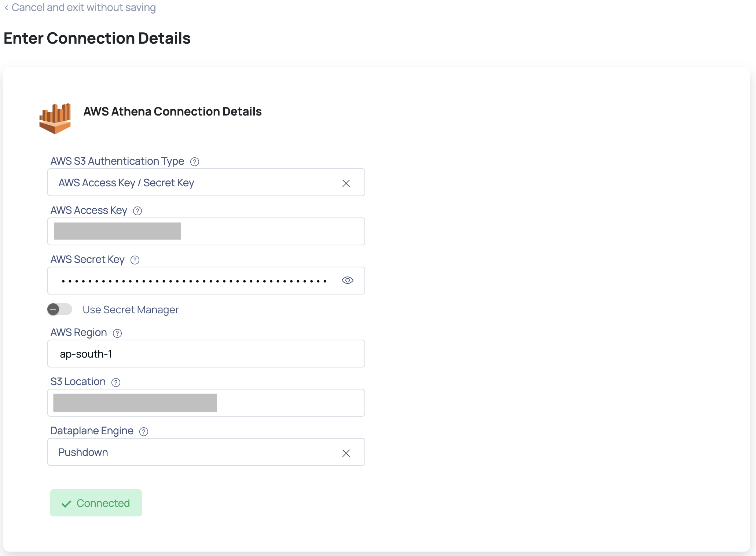Click the Use Secret Manager label
The height and width of the screenshot is (556, 756).
point(131,310)
